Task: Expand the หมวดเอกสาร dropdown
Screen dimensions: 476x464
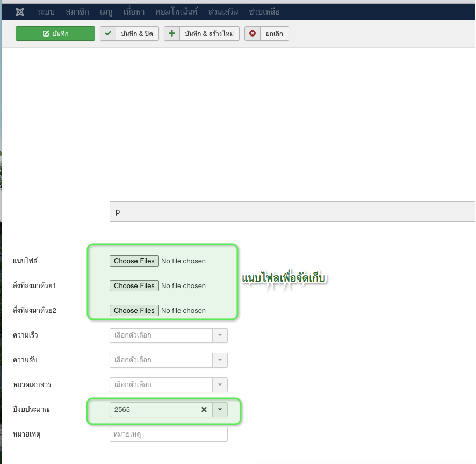Action: pos(168,385)
